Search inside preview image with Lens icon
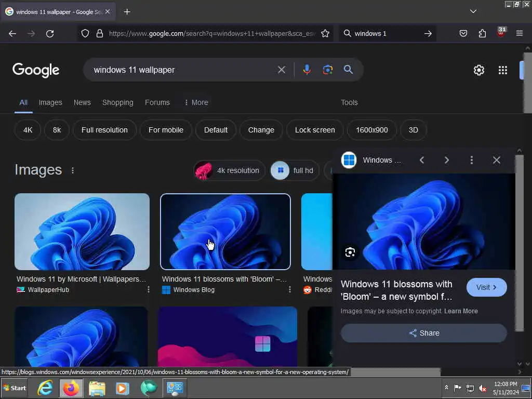This screenshot has height=399, width=532. 350,252
